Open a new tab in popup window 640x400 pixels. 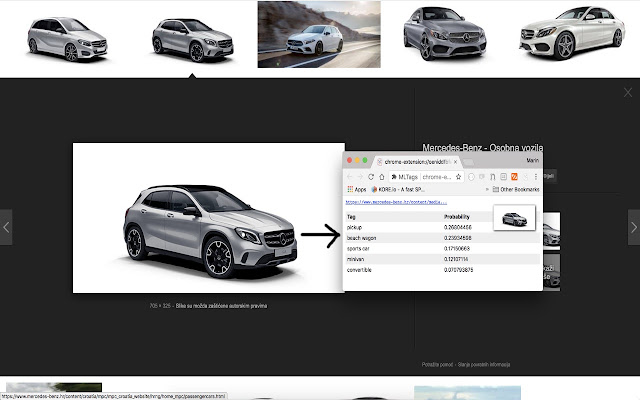click(468, 162)
